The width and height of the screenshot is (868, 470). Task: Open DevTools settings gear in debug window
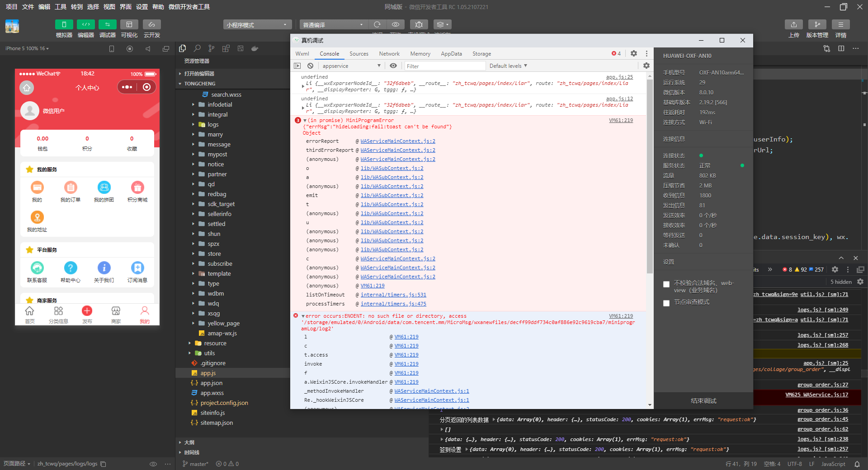(634, 53)
